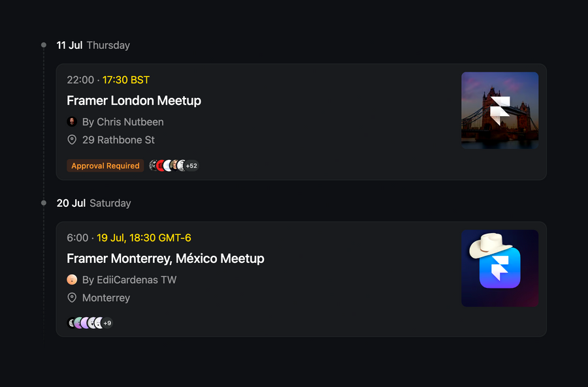
Task: Click the purple attendee avatar on the Monterrey event
Action: click(85, 322)
